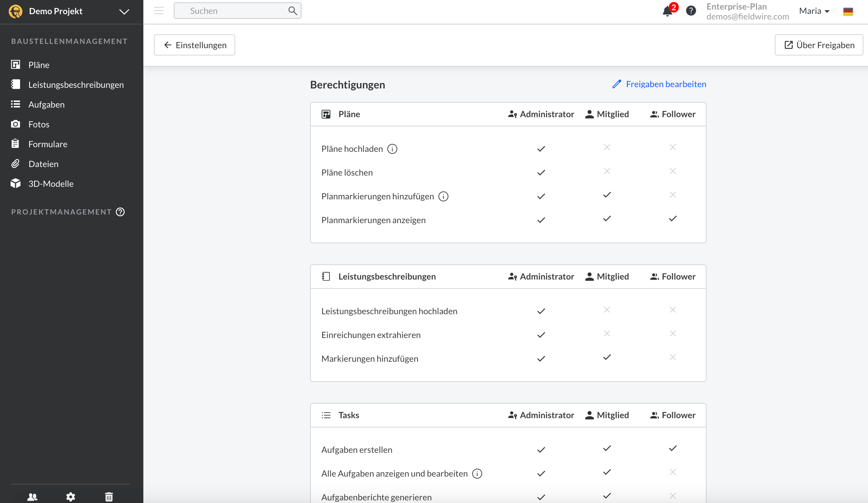Click info icon next to Pläne hochladen
Viewport: 868px width, 503px height.
point(392,149)
